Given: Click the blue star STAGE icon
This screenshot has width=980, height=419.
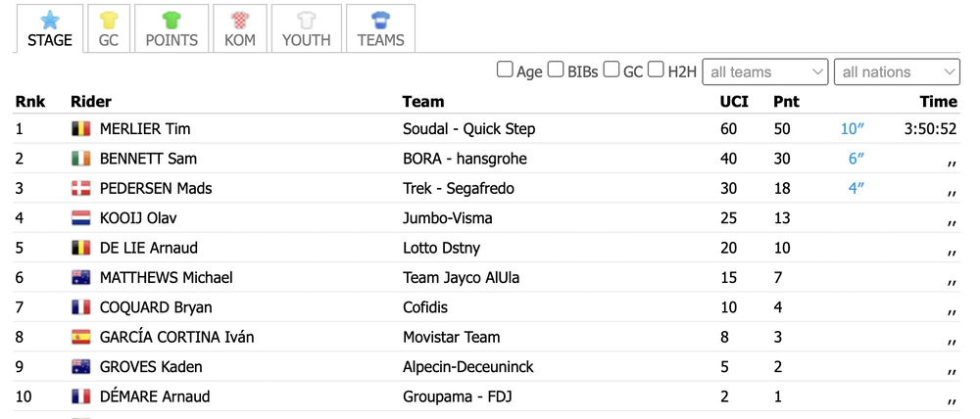Looking at the screenshot, I should (49, 20).
